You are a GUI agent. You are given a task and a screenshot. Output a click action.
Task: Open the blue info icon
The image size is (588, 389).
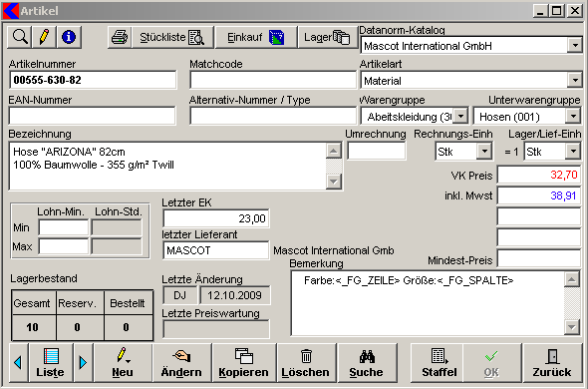click(69, 37)
